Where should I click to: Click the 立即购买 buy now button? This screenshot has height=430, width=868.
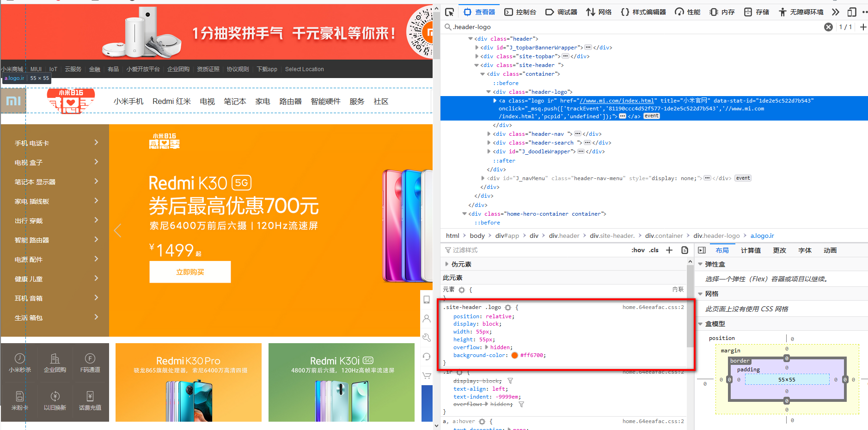[190, 272]
